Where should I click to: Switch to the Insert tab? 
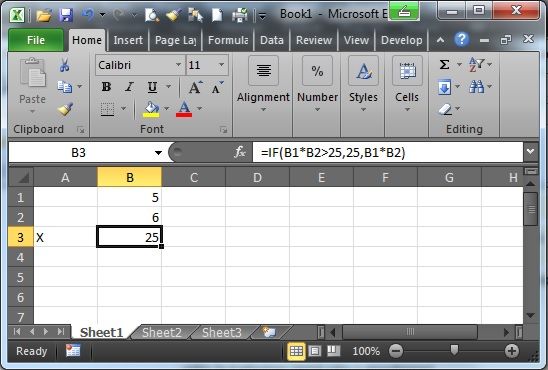128,40
